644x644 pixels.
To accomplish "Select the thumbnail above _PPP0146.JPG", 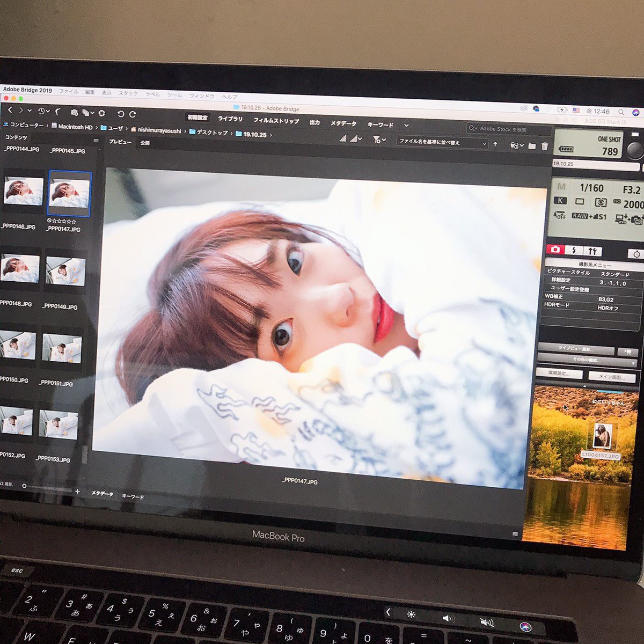I will [x=23, y=191].
